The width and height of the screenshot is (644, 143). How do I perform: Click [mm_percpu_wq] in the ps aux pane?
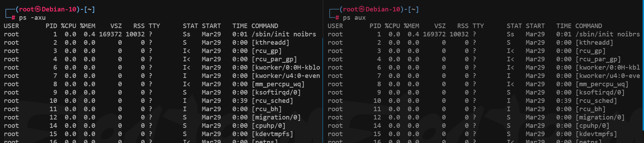coord(602,84)
